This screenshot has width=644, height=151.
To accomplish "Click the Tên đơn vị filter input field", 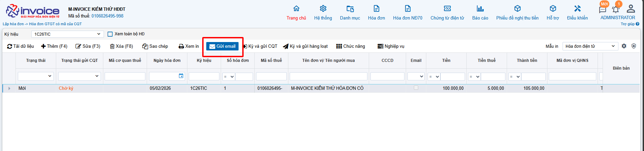I will [x=328, y=76].
